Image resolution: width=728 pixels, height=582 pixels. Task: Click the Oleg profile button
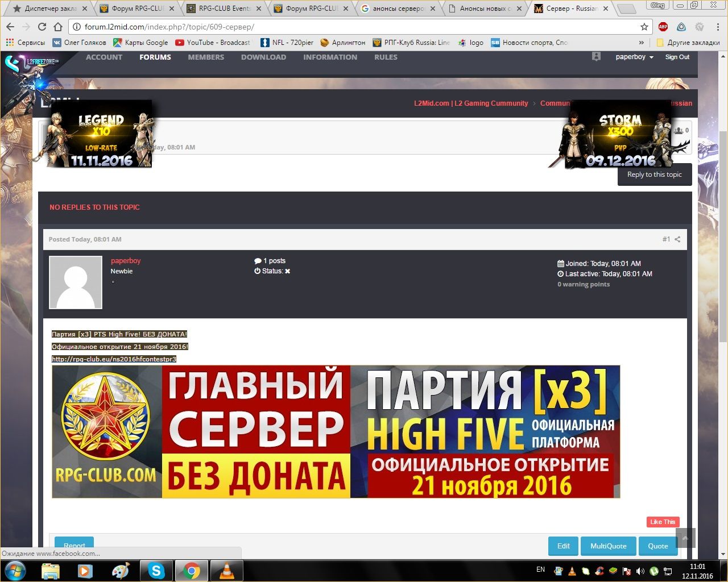point(657,5)
